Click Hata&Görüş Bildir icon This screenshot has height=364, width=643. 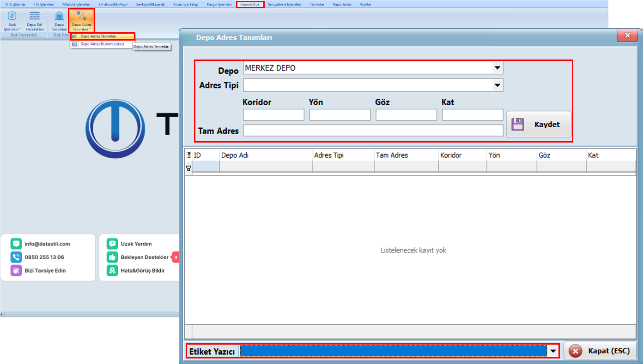click(112, 271)
